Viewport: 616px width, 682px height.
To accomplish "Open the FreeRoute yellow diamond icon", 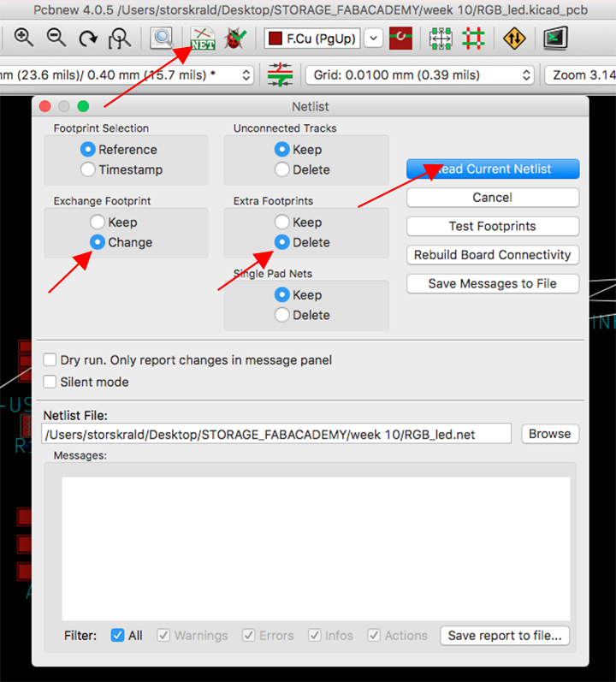I will (x=514, y=39).
